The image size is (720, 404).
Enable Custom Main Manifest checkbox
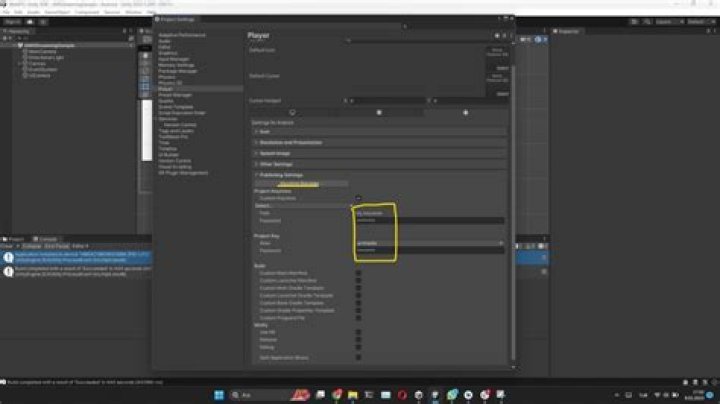(x=358, y=273)
